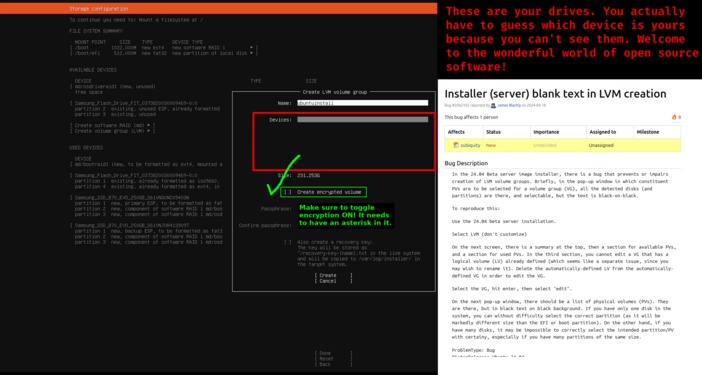
Task: Toggle the Also create a recovery key checkbox
Action: tap(287, 242)
